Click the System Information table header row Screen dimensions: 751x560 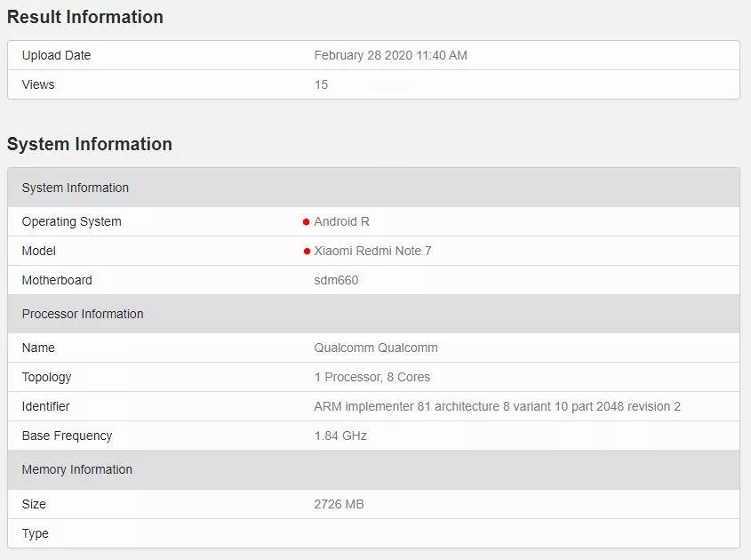373,188
